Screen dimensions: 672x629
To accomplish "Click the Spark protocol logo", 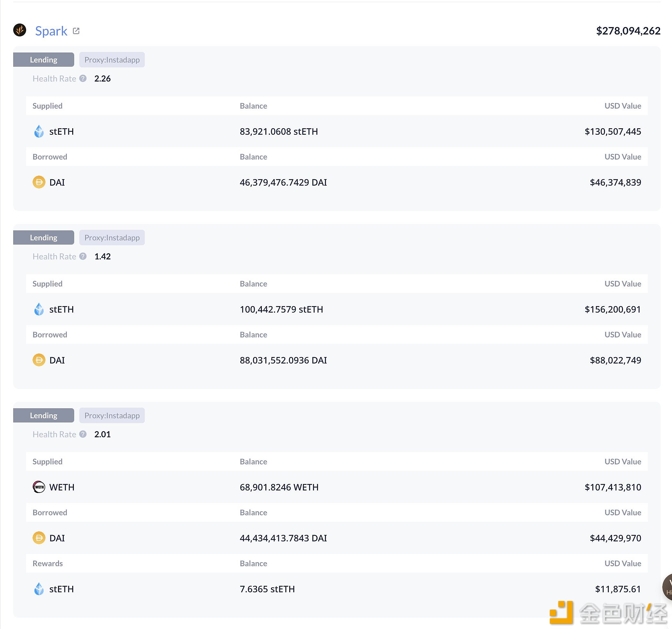I will coord(20,30).
